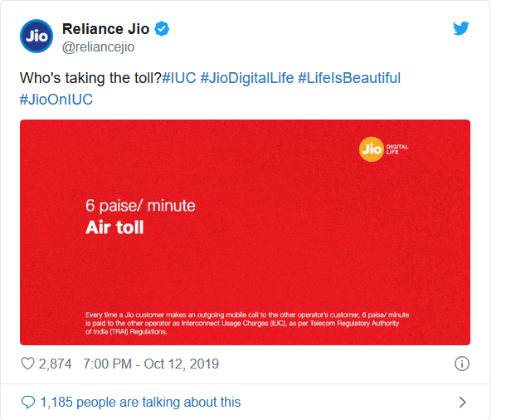Click the Twitter bird logo
Image resolution: width=516 pixels, height=420 pixels.
click(461, 29)
